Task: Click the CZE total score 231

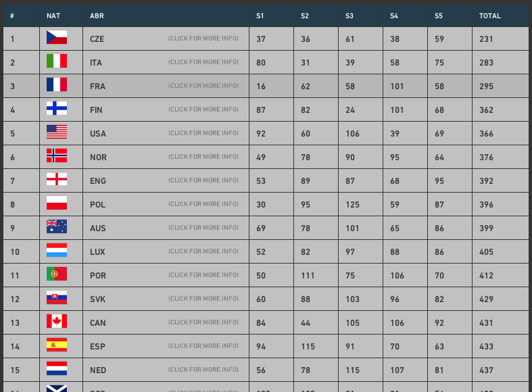Action: pos(486,39)
